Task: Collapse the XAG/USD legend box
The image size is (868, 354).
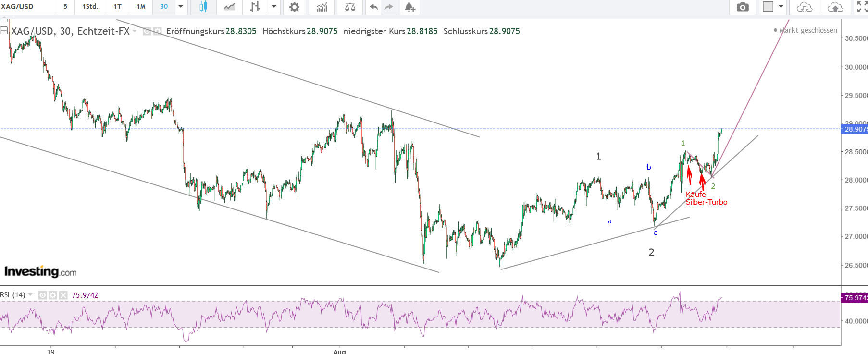Action: point(4,31)
